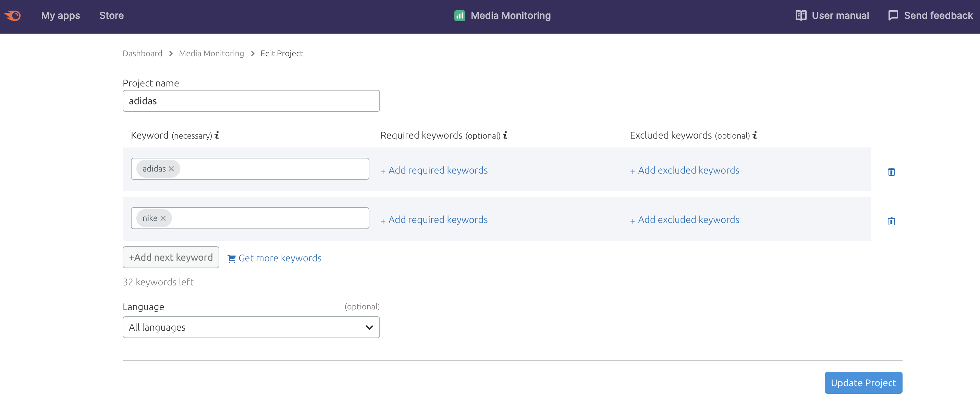The image size is (980, 402).
Task: Delete the nike keyword row
Action: tap(891, 221)
